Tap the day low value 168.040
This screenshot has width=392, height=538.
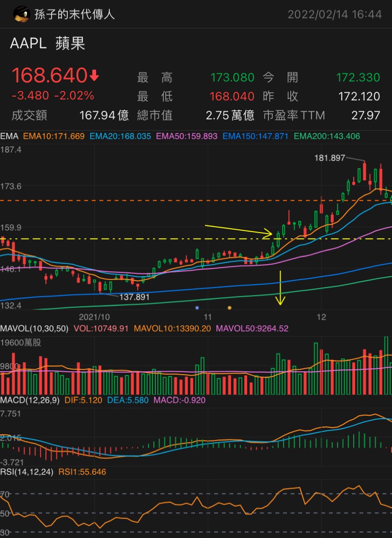pyautogui.click(x=232, y=96)
